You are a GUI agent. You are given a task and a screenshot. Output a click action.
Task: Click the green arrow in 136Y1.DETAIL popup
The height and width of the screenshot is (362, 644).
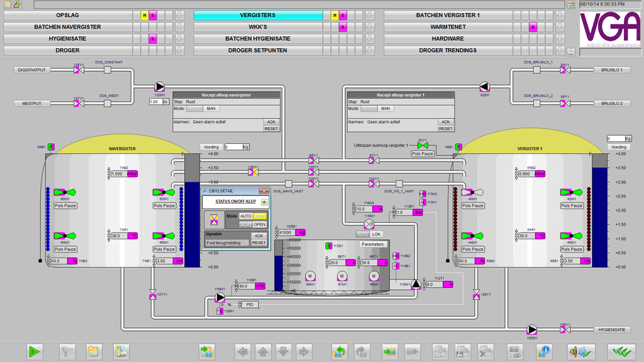tap(264, 202)
